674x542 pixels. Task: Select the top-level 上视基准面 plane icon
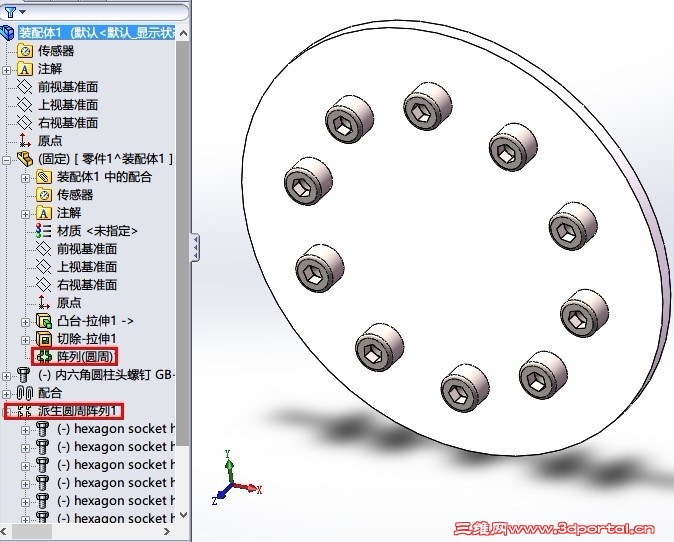tap(25, 105)
